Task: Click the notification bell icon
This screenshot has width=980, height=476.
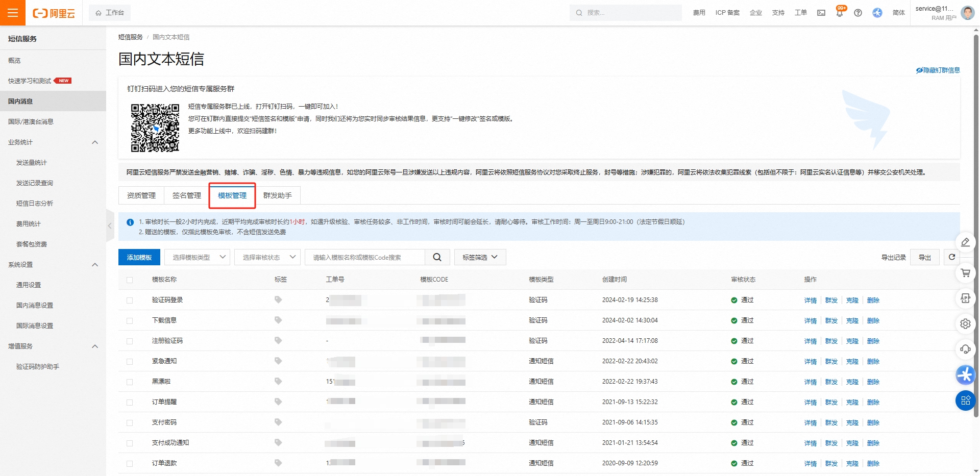Action: (x=840, y=13)
